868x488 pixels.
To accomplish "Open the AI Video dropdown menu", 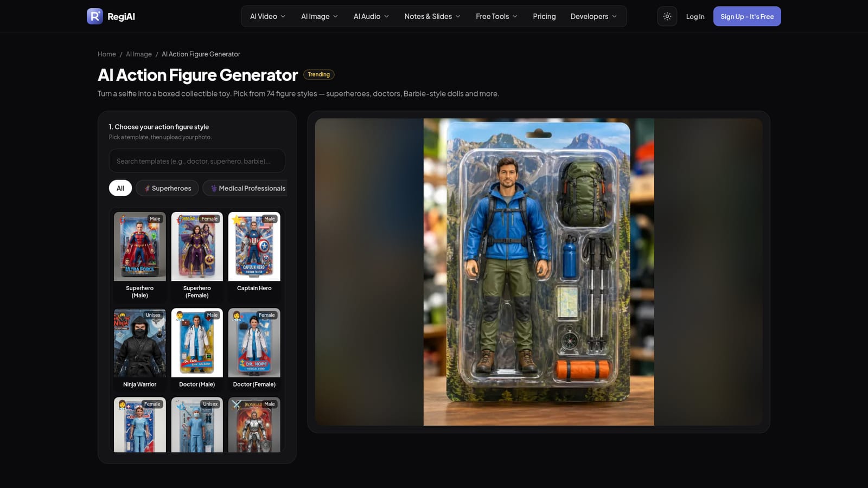I will tap(267, 16).
